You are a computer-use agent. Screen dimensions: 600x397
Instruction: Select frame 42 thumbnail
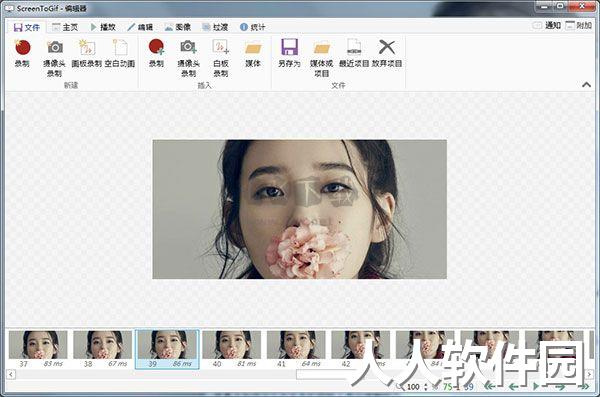coord(360,349)
